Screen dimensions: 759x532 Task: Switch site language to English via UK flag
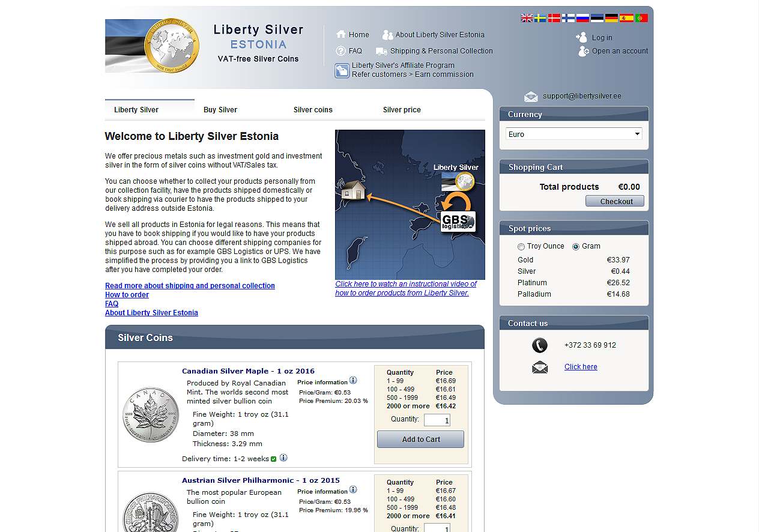click(x=527, y=18)
